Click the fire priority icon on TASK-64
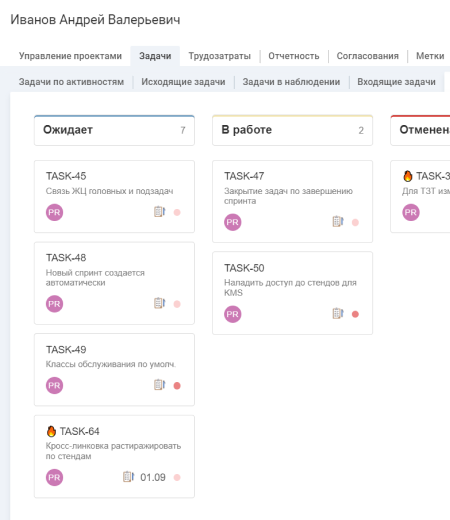 point(51,431)
